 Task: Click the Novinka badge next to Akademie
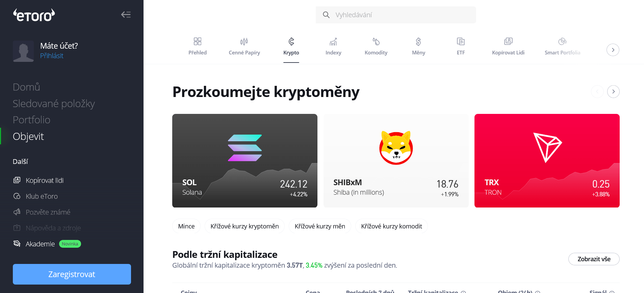pos(70,244)
